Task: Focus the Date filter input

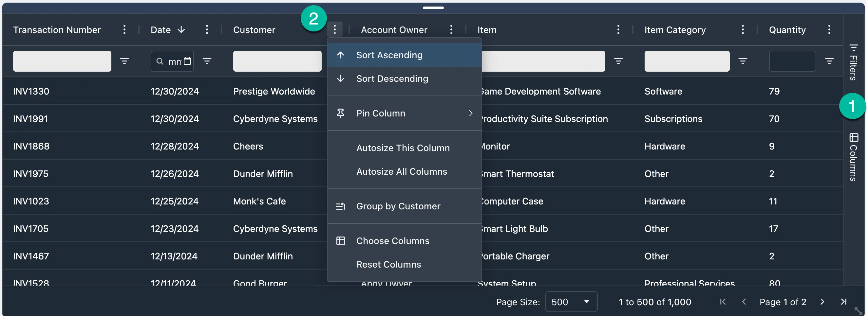Action: pos(172,61)
